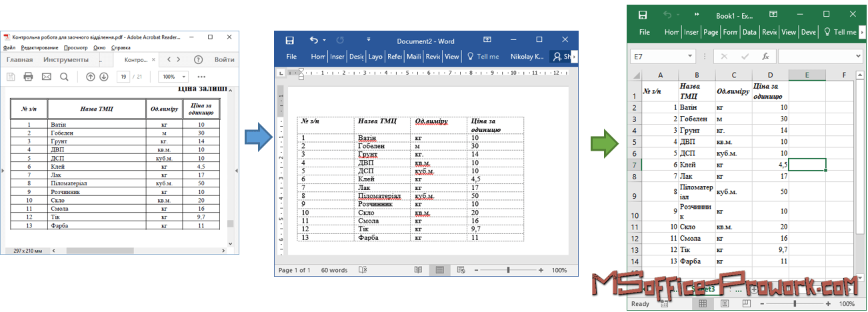The width and height of the screenshot is (868, 312).
Task: Switch Excel to Normal view icon
Action: pos(701,303)
